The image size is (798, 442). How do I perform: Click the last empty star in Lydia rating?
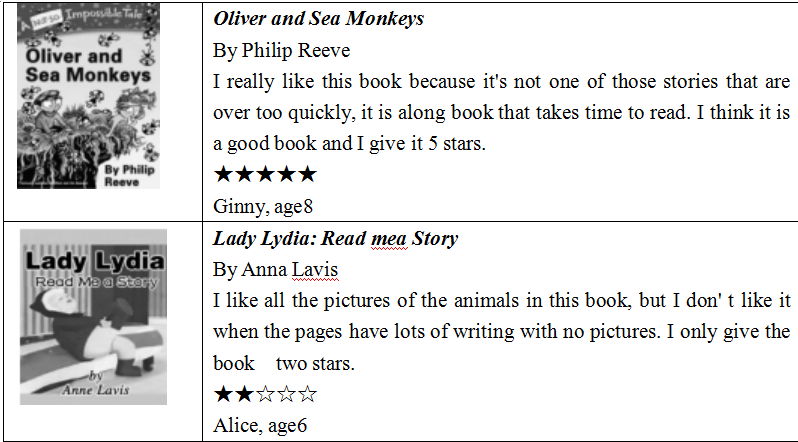307,394
